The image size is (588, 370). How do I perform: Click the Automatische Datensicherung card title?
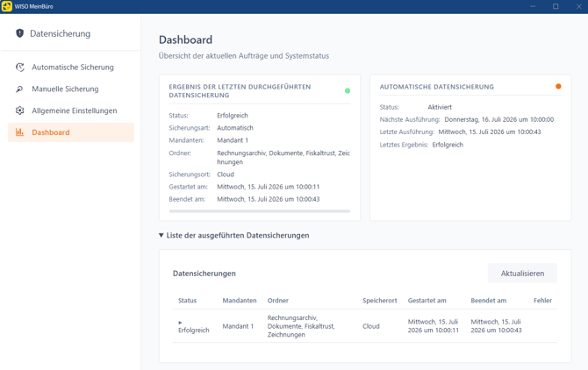[436, 87]
